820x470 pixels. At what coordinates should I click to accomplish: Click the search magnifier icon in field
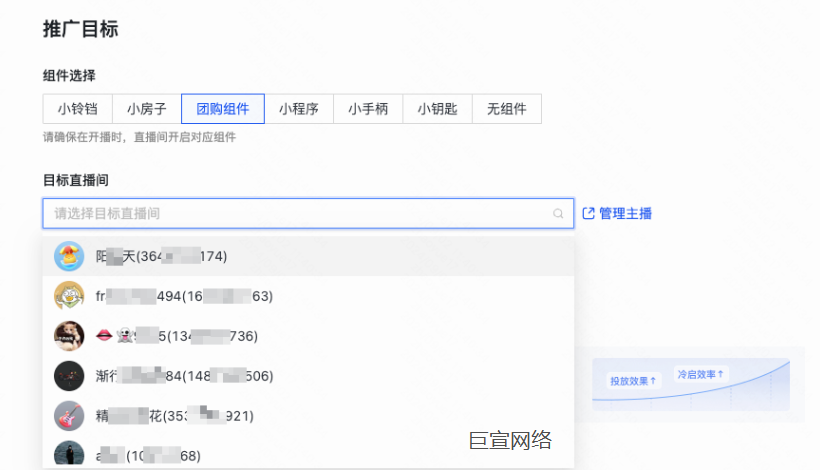click(x=558, y=213)
